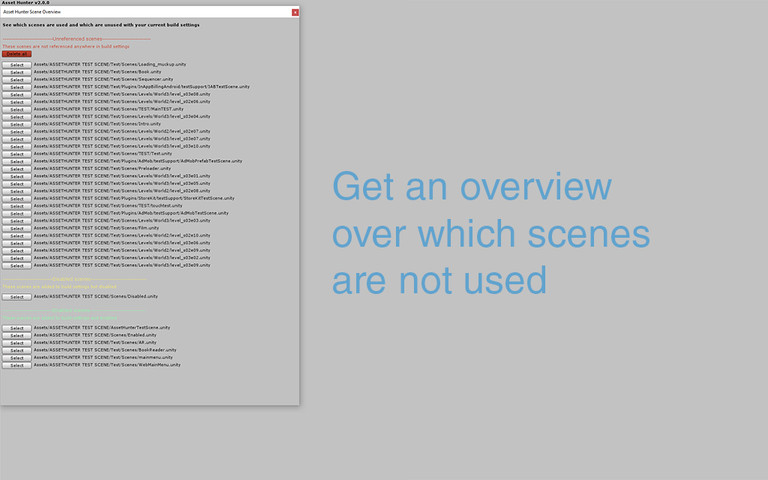
Task: Select the level_s03e10.unity scene
Action: click(x=17, y=146)
